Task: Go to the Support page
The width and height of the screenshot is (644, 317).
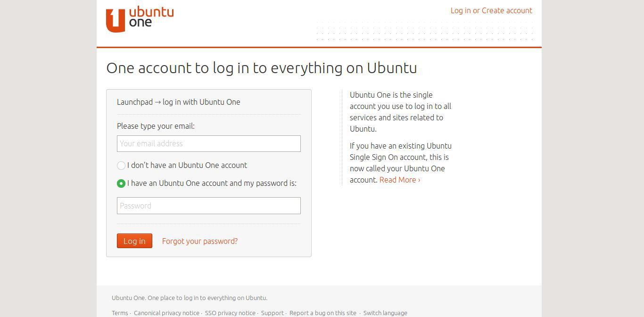Action: (x=272, y=313)
